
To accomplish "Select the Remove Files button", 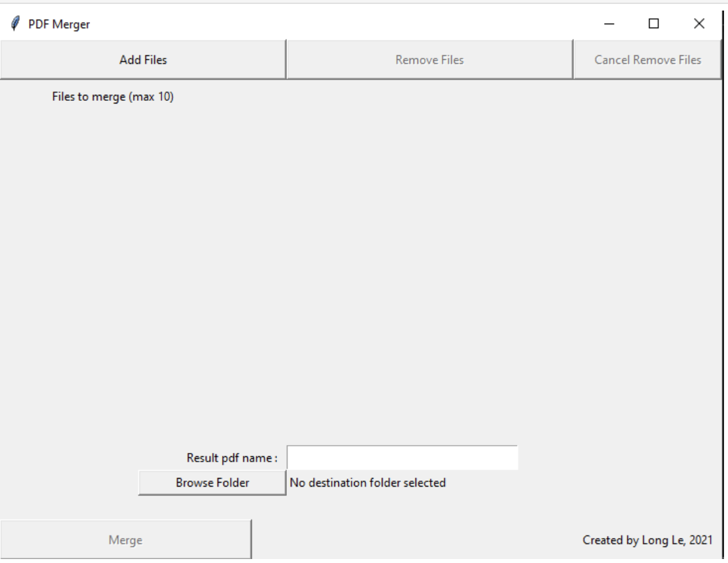I will pos(429,60).
